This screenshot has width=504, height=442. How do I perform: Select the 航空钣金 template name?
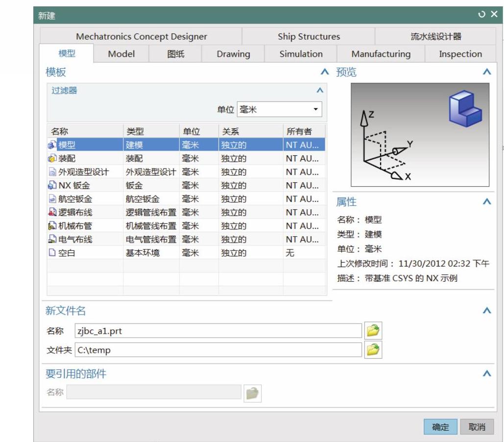pos(75,199)
